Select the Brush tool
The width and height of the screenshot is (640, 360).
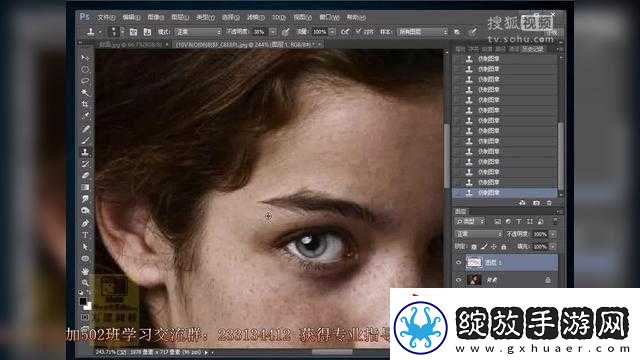[85, 141]
